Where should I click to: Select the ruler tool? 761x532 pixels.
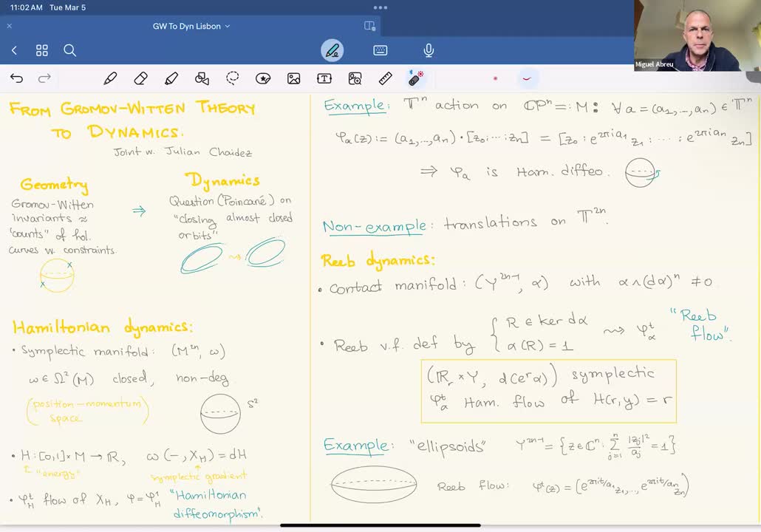pos(385,78)
